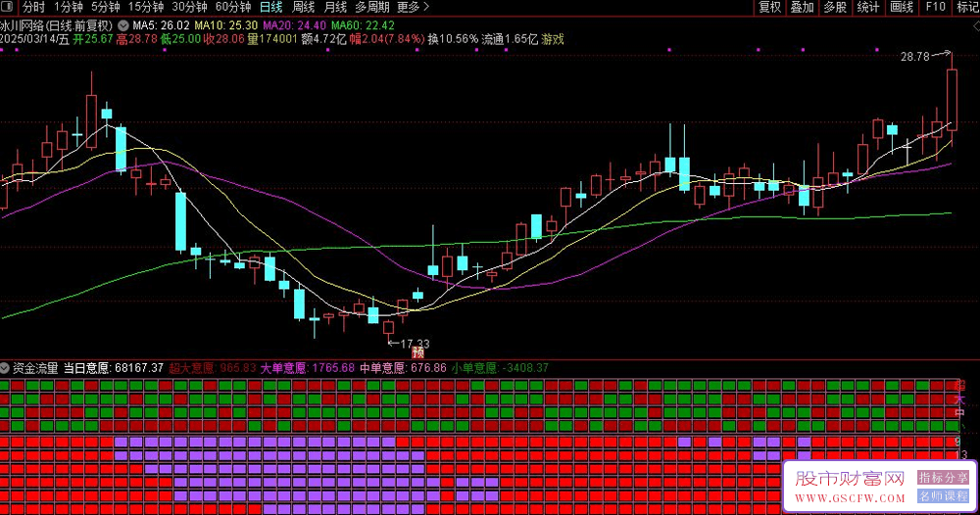This screenshot has height=515, width=980.
Task: Switch to the 1分钟 period tab
Action: coord(69,7)
